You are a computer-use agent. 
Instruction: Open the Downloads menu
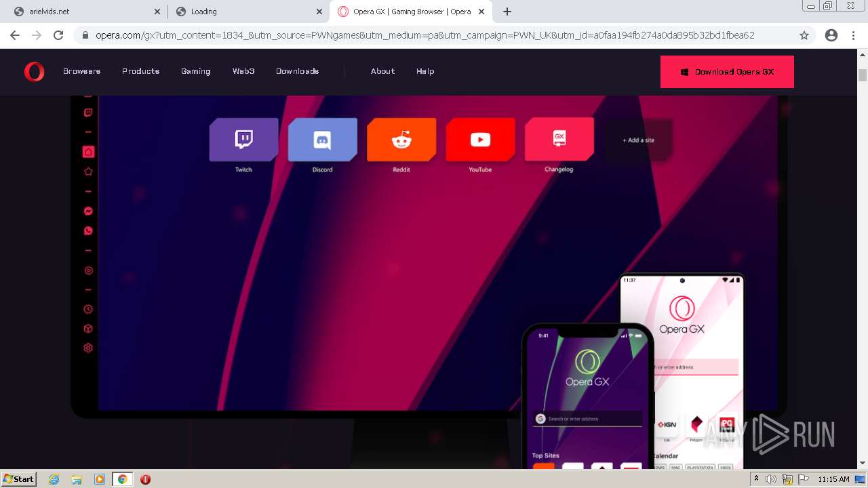click(297, 71)
